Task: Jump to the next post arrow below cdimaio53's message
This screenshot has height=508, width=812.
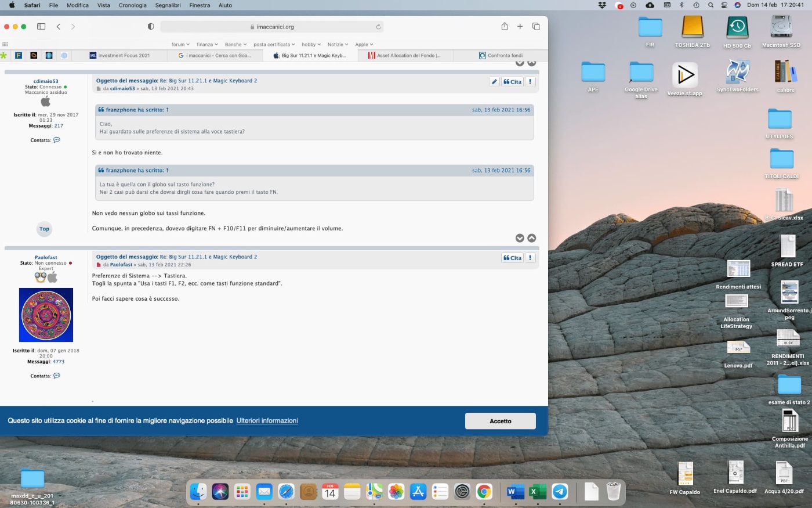Action: (x=520, y=238)
